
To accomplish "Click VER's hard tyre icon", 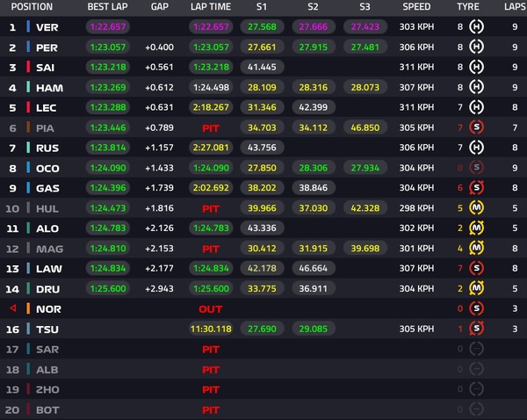I will 476,26.
